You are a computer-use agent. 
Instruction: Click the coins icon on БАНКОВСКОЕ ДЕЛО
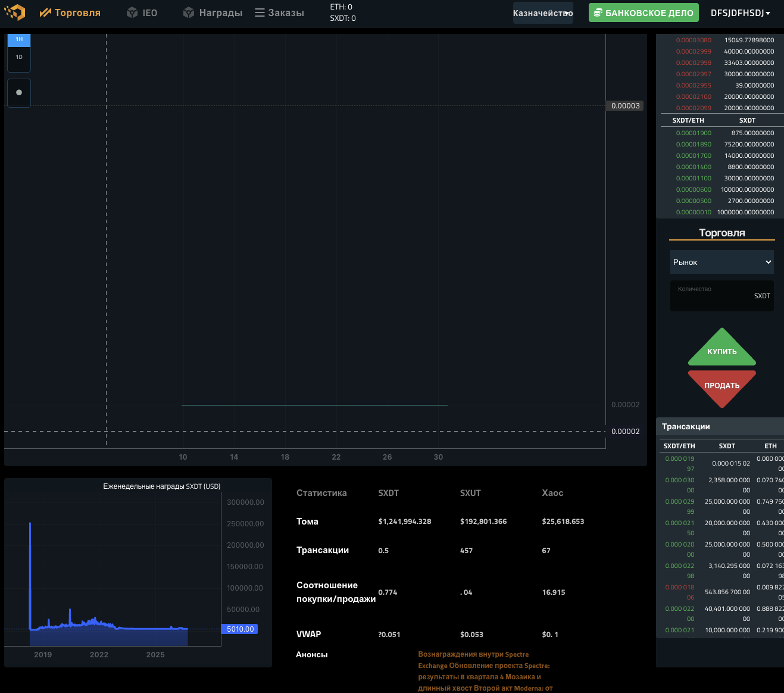pos(598,13)
